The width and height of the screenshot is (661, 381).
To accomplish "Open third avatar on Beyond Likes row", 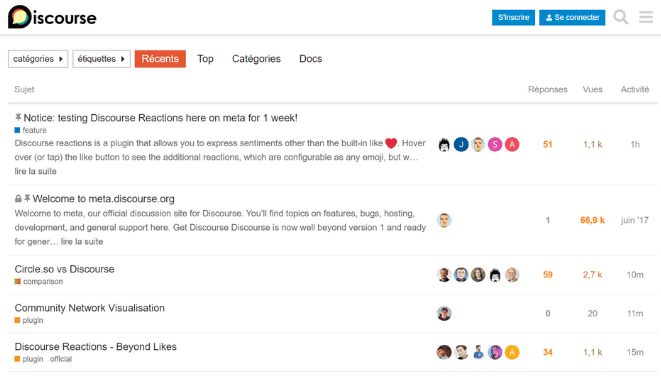I will pyautogui.click(x=478, y=352).
